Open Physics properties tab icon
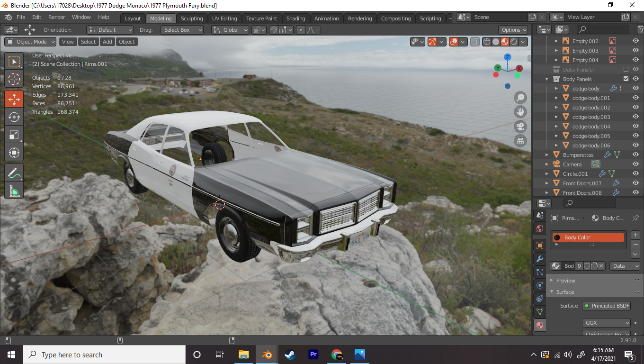Viewport: 644px width, 364px height. (539, 285)
